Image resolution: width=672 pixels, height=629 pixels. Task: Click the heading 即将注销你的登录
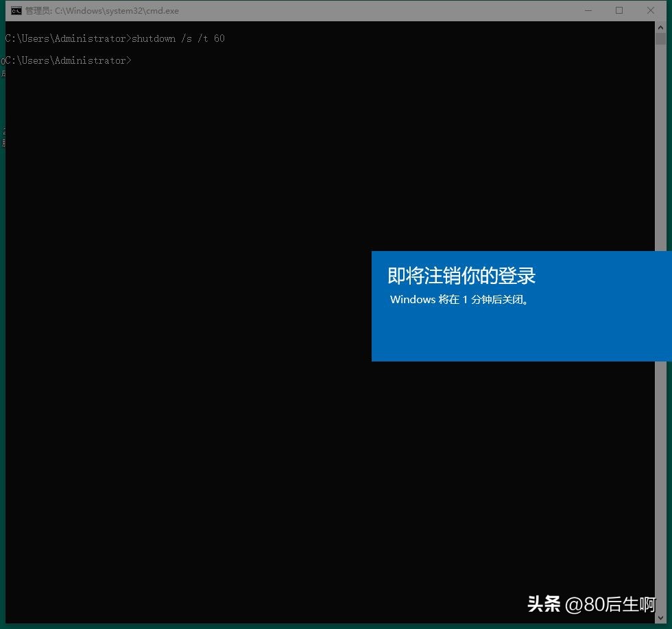point(461,275)
